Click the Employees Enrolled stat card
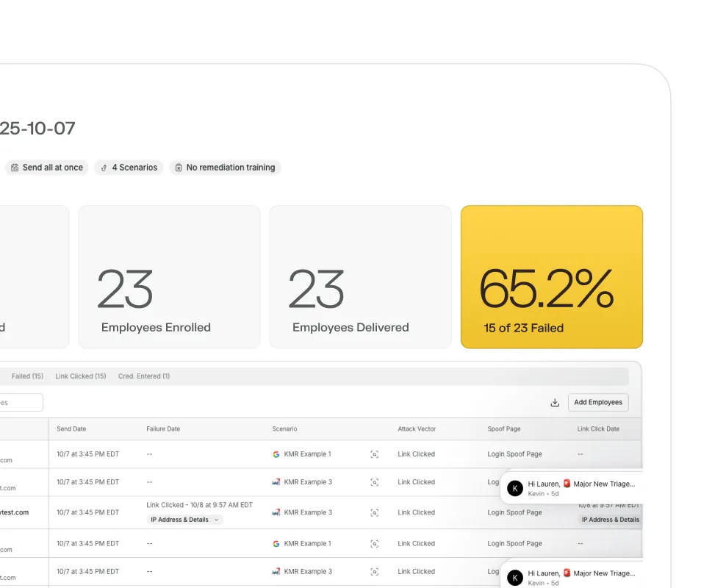The image size is (701, 588). point(168,277)
